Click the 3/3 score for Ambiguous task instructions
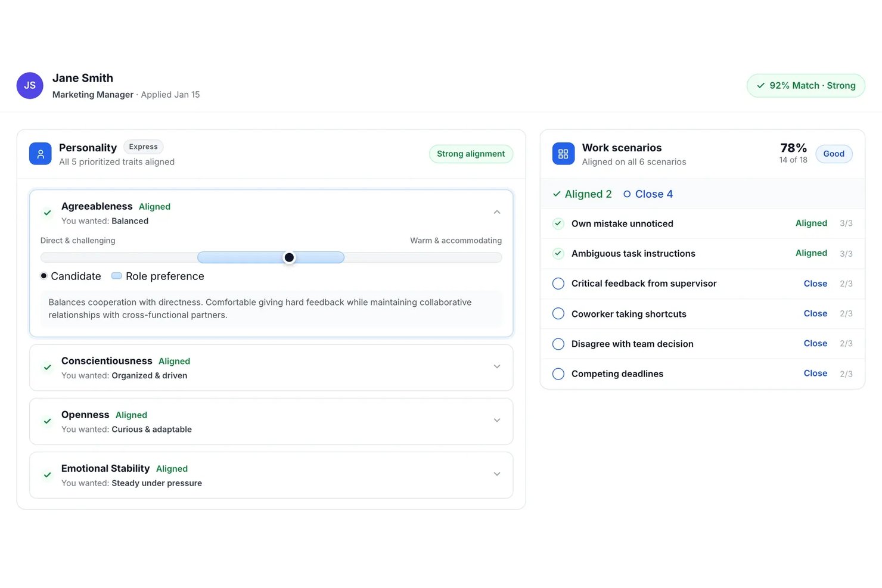 tap(846, 254)
